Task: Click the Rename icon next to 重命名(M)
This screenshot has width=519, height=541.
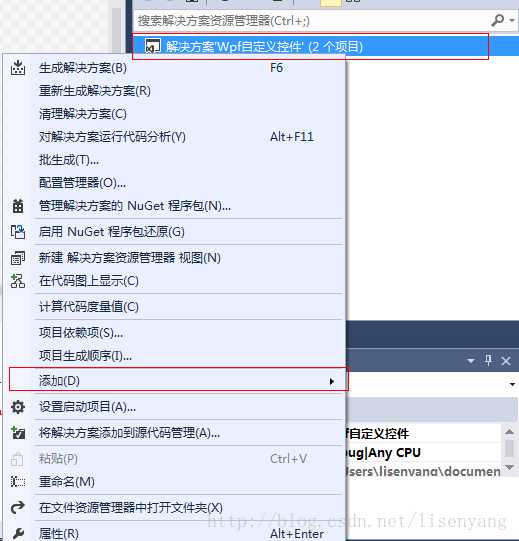Action: (18, 482)
